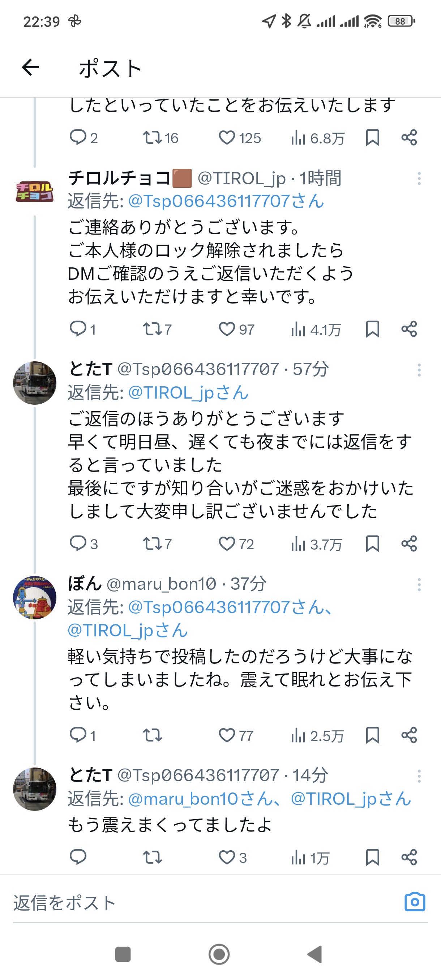The width and height of the screenshot is (441, 980).
Task: Share the ぼん reply
Action: pos(409,735)
